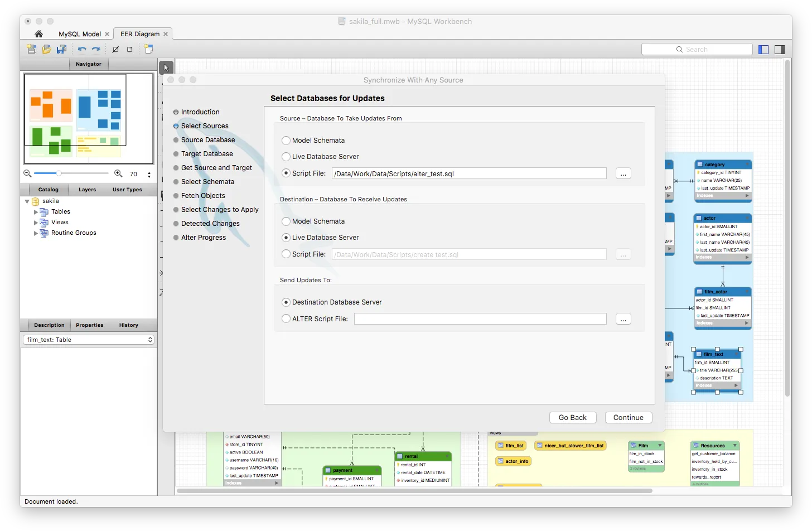
Task: Click the save model floppy icon
Action: click(x=62, y=49)
